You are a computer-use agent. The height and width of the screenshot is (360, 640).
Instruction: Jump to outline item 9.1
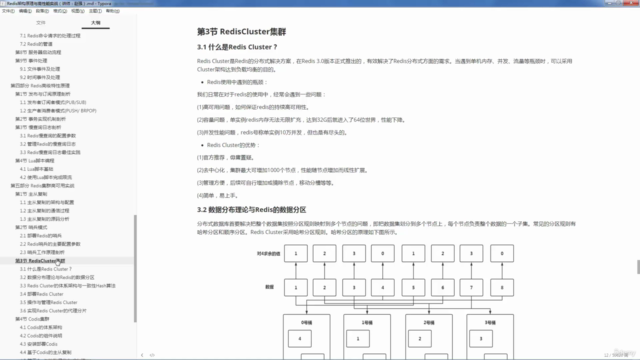[40, 69]
